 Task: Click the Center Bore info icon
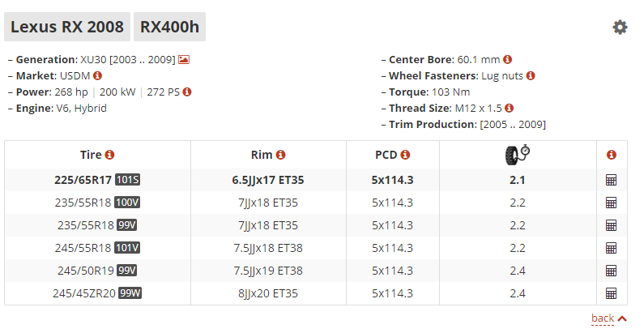(x=508, y=60)
